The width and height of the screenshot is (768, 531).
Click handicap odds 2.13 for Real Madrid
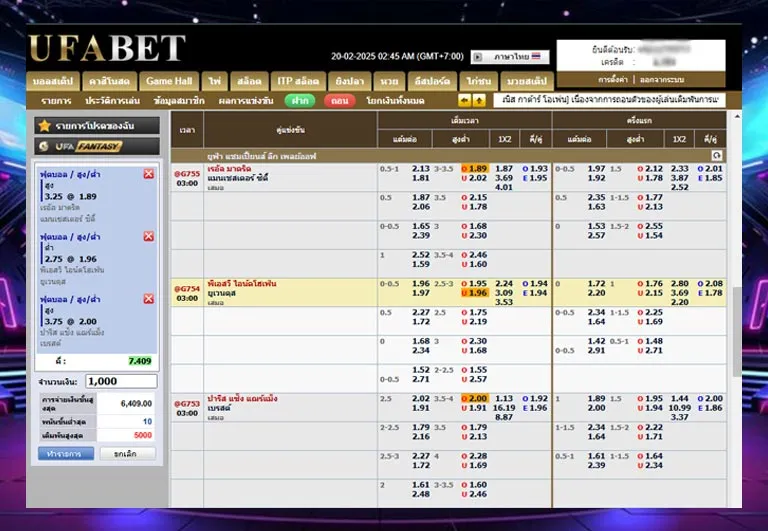coord(421,169)
